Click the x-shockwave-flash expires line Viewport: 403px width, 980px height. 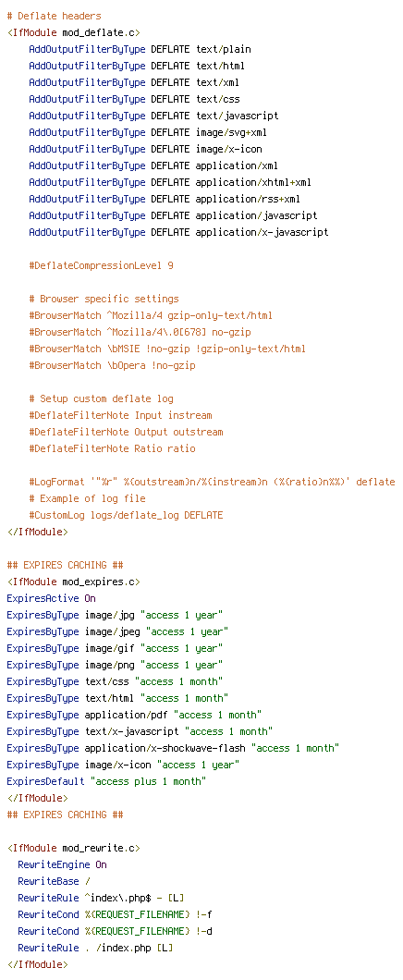click(173, 748)
